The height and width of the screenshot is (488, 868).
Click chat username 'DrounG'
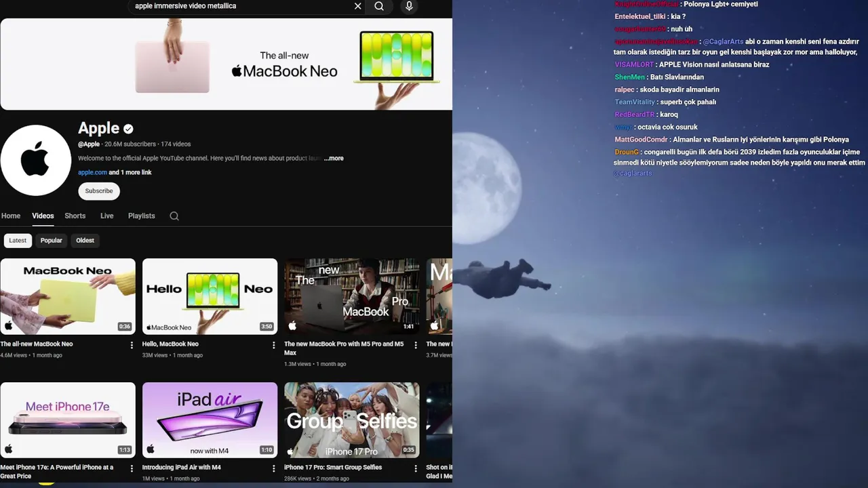click(x=627, y=152)
